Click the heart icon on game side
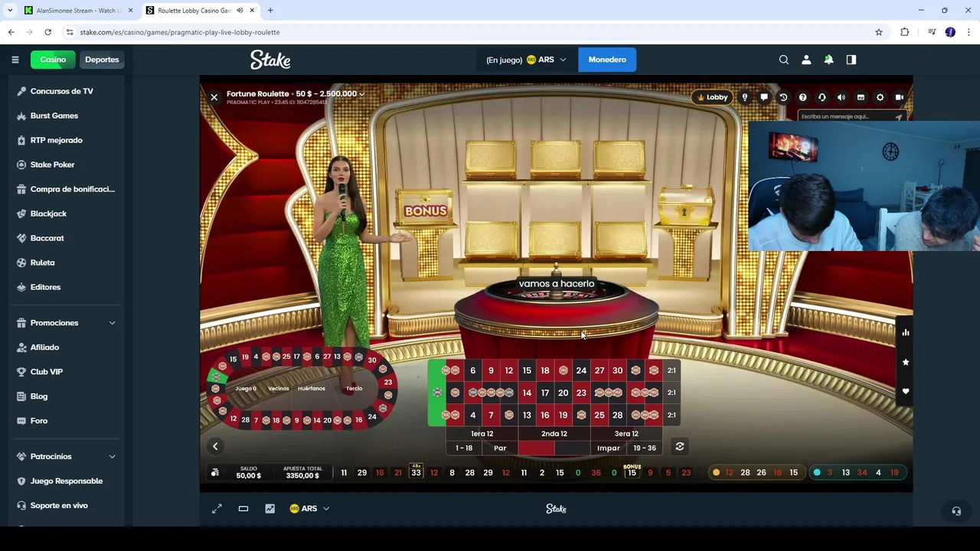980x551 pixels. (905, 391)
